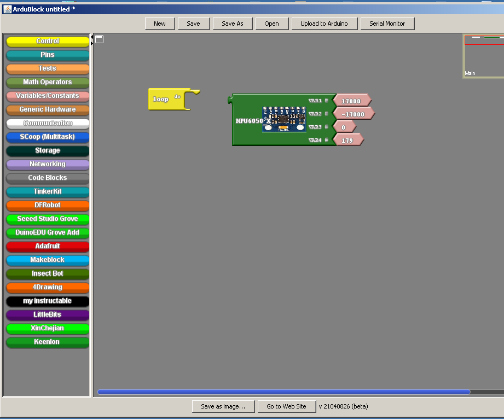The width and height of the screenshot is (504, 420).
Task: Select the Variables/Constants category
Action: (x=47, y=96)
